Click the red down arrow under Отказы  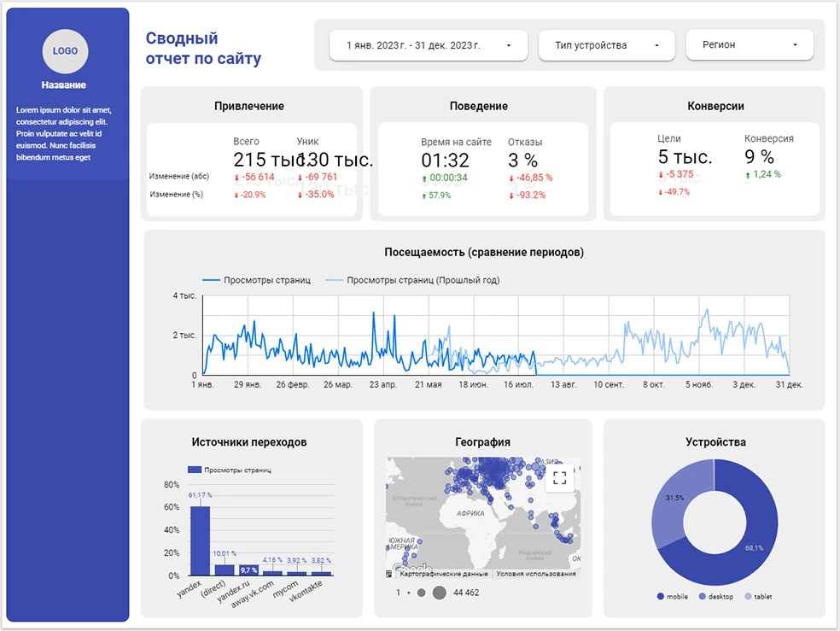coord(510,178)
